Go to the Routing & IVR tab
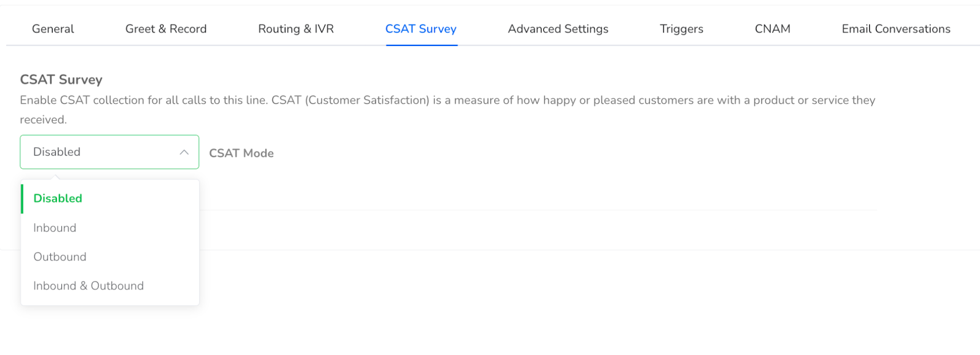 [x=296, y=29]
